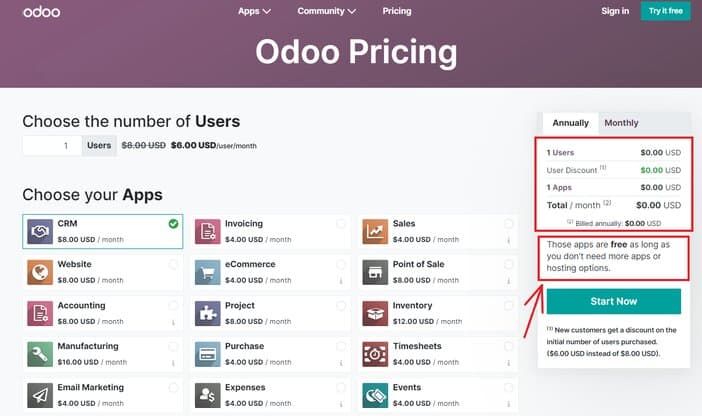
Task: Select the Invoicing document icon
Action: [208, 232]
